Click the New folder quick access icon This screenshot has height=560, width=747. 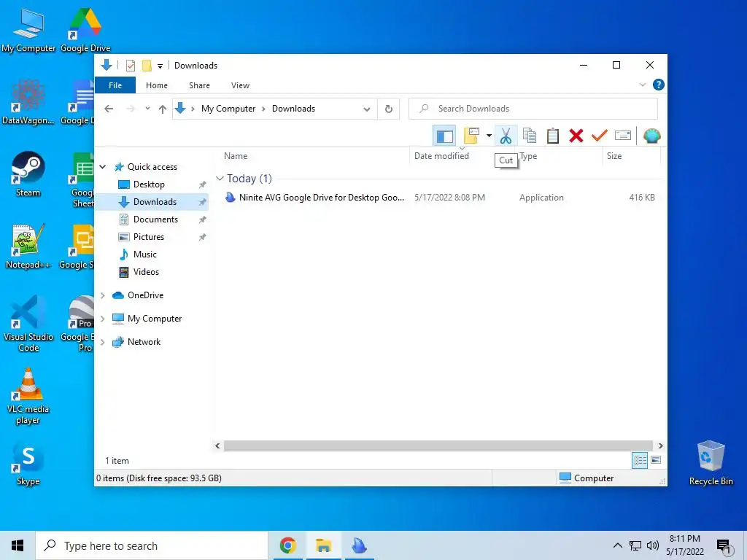tap(147, 65)
